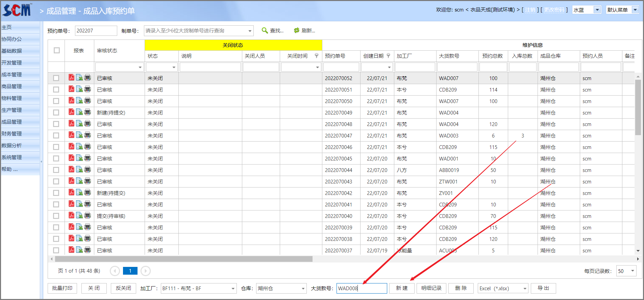Click the magnifier 查找 search icon
This screenshot has width=644, height=300.
(x=265, y=30)
